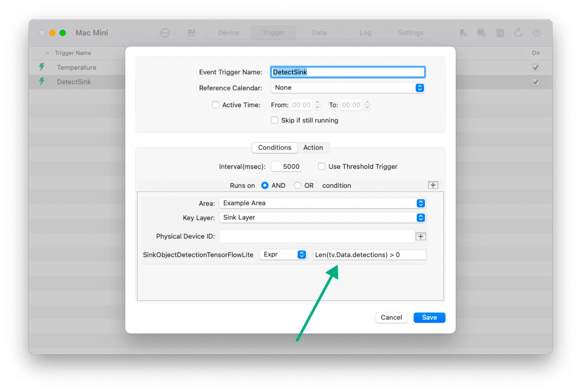Select the Log tab at the top
This screenshot has width=581, height=392.
365,33
